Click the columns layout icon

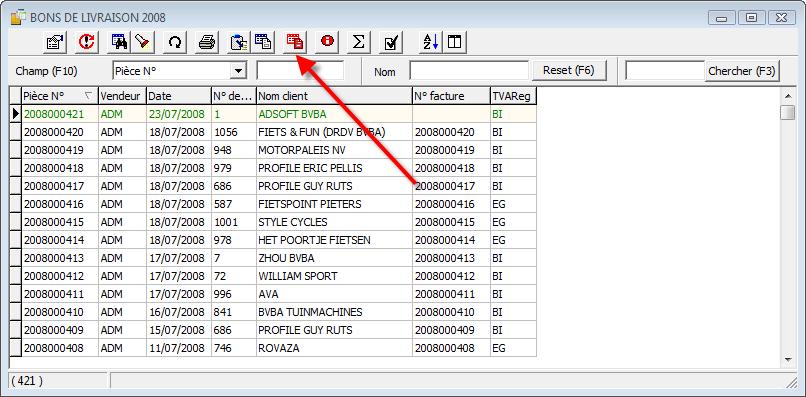click(454, 42)
